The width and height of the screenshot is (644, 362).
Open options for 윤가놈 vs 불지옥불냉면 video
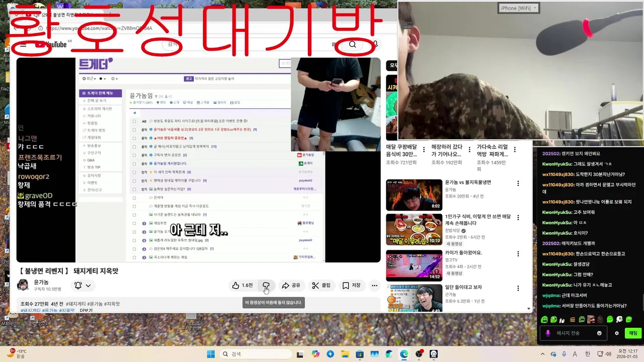[518, 184]
